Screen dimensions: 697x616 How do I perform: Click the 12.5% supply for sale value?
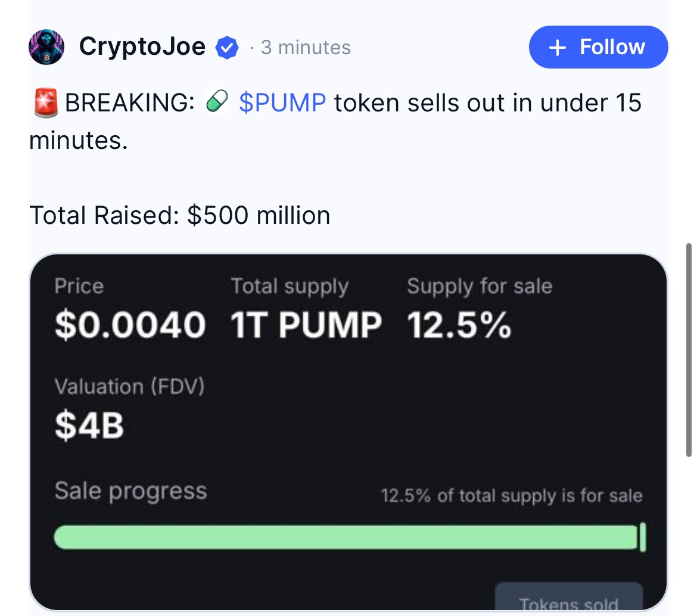(x=459, y=326)
